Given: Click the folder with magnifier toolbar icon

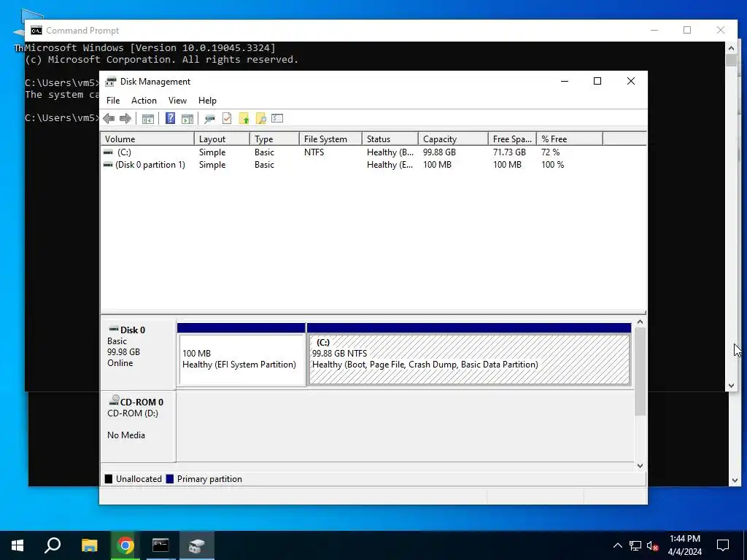Looking at the screenshot, I should pyautogui.click(x=260, y=119).
